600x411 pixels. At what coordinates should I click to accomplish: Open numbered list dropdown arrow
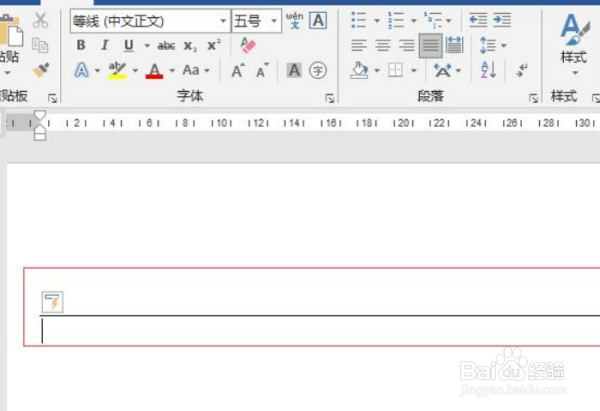(x=414, y=21)
